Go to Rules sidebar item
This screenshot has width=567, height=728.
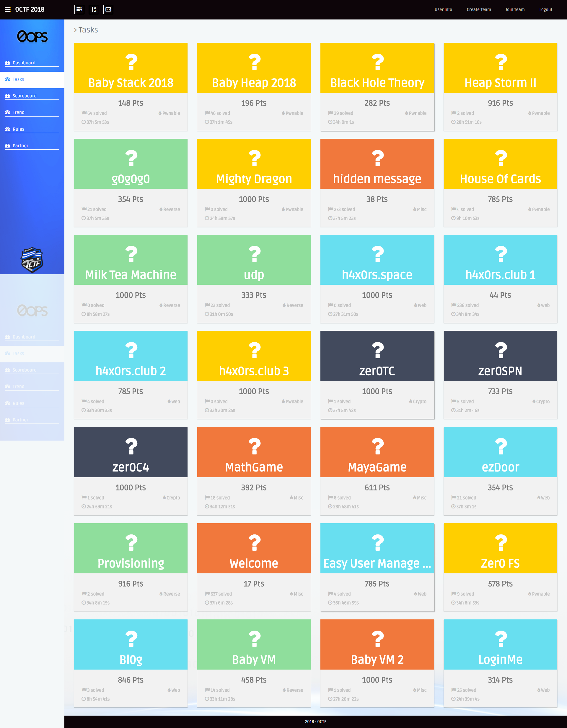pos(18,129)
